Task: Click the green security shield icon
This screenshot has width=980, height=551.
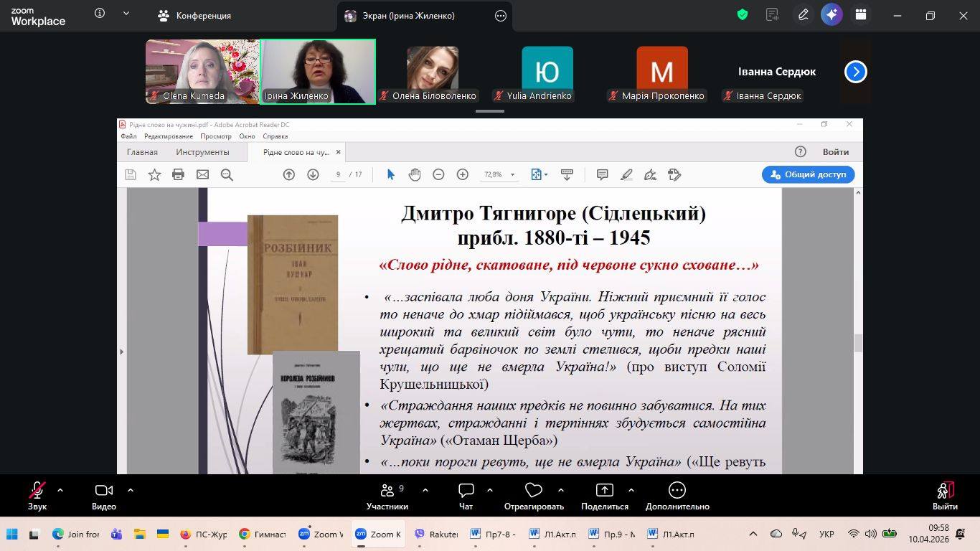Action: [x=743, y=15]
